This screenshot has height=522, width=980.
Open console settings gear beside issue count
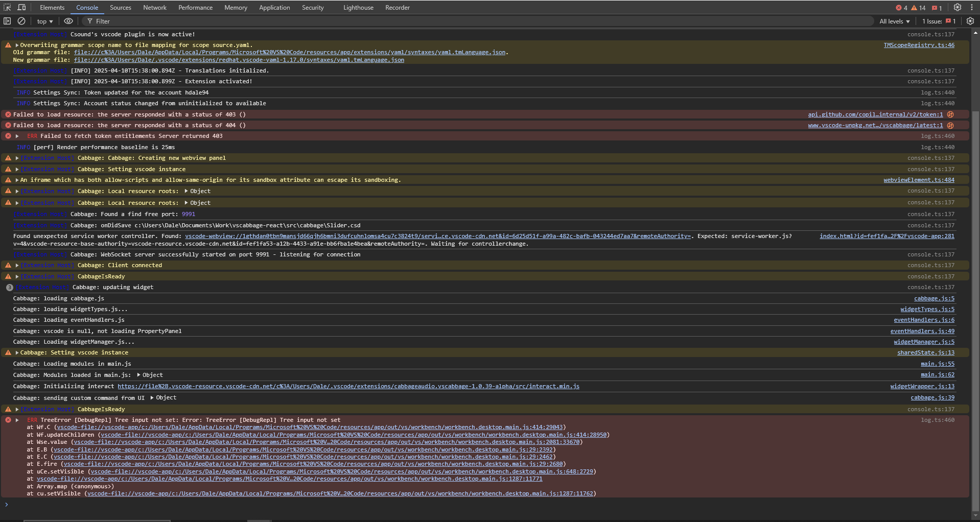tap(970, 21)
